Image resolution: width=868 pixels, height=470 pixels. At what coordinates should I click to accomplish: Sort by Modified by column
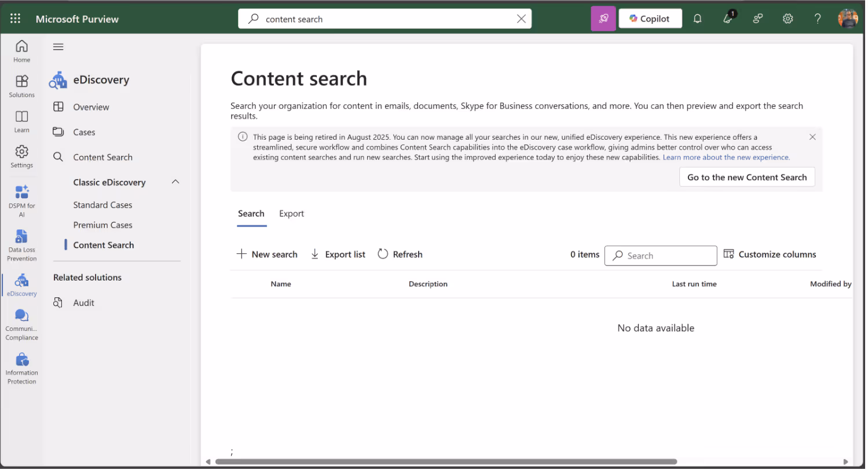coord(831,284)
